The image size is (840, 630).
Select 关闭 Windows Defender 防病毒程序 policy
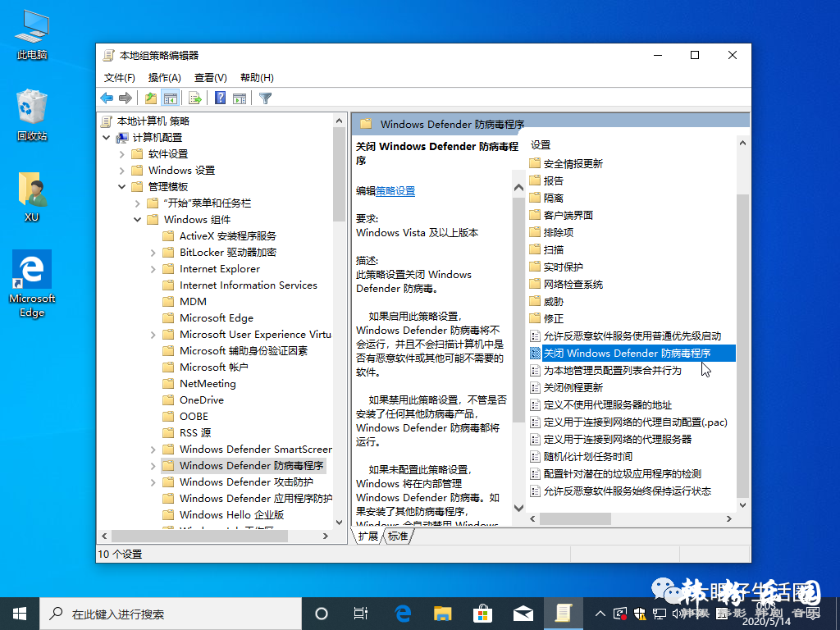coord(632,353)
